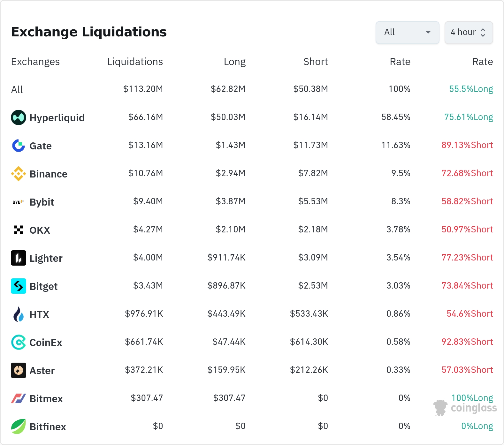Click the OKX checkered logo icon
This screenshot has height=445, width=504.
click(x=19, y=230)
